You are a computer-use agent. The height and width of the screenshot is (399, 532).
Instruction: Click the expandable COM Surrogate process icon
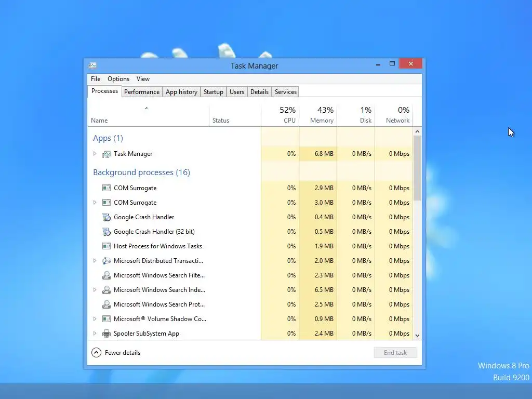tap(106, 203)
